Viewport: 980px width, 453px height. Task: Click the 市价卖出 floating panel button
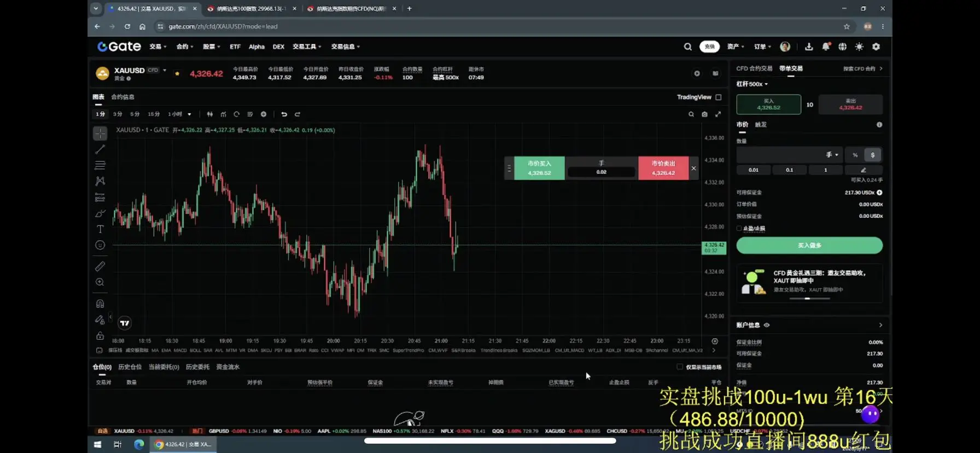pos(663,168)
